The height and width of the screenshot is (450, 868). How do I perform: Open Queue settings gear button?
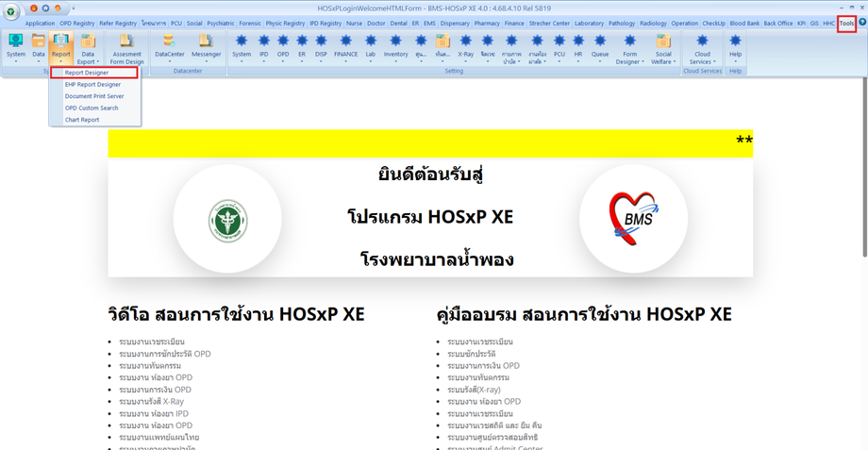tap(600, 47)
